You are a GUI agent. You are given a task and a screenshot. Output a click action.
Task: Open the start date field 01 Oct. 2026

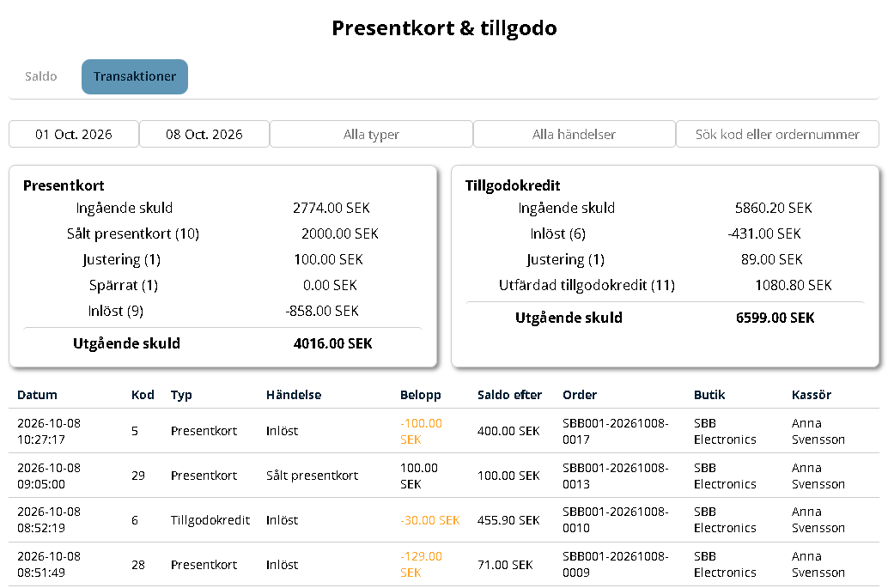(74, 134)
